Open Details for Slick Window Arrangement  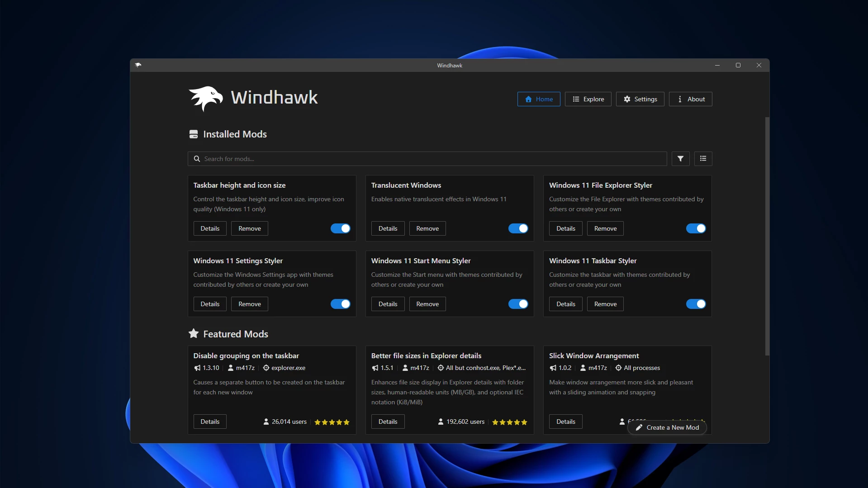(x=566, y=422)
